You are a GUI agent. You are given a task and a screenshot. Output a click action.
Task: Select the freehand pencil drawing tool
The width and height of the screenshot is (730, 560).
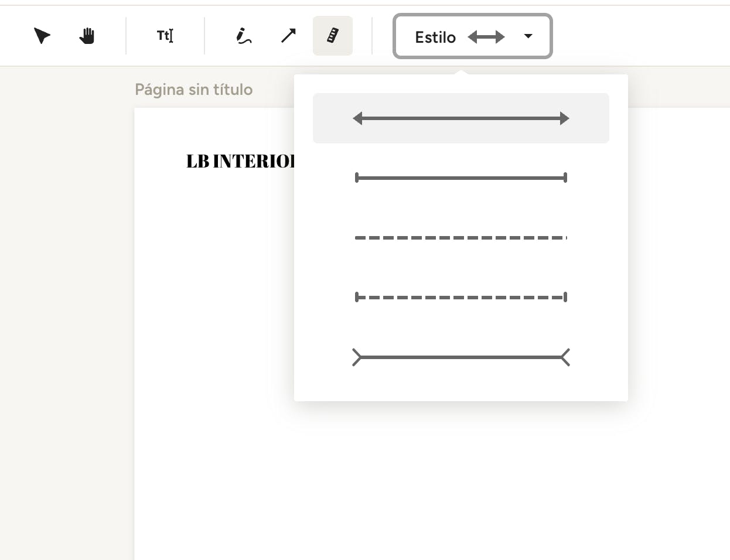click(243, 36)
